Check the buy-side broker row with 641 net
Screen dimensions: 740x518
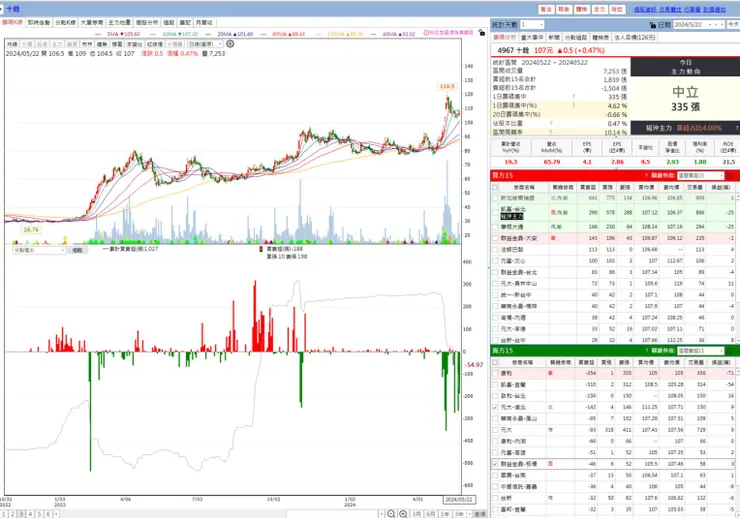click(495, 198)
